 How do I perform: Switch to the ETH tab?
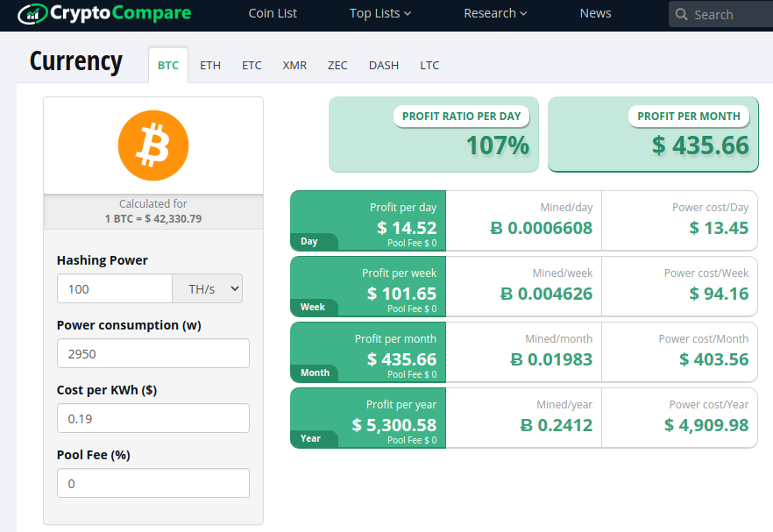click(x=210, y=65)
